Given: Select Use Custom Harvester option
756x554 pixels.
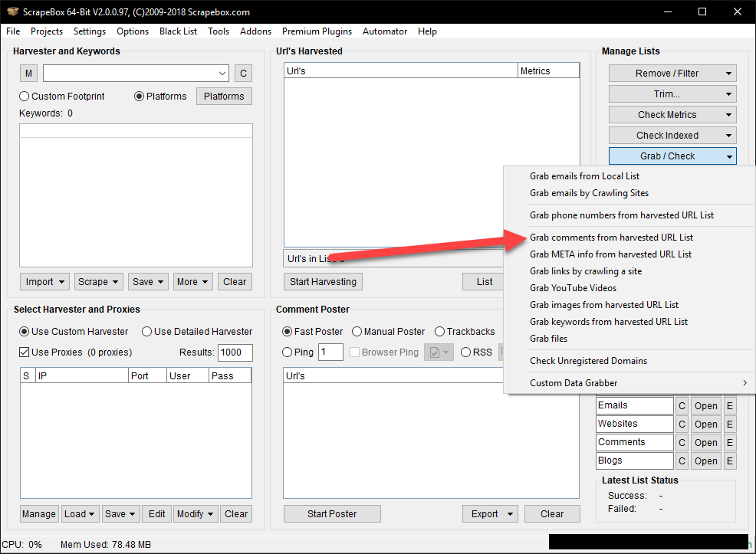Looking at the screenshot, I should [74, 332].
